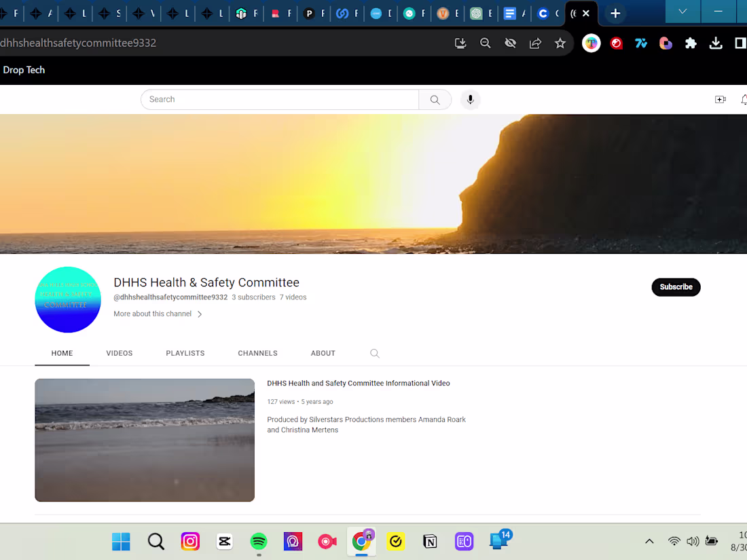Subscribe to DHHS Health & Safety Committee

676,287
